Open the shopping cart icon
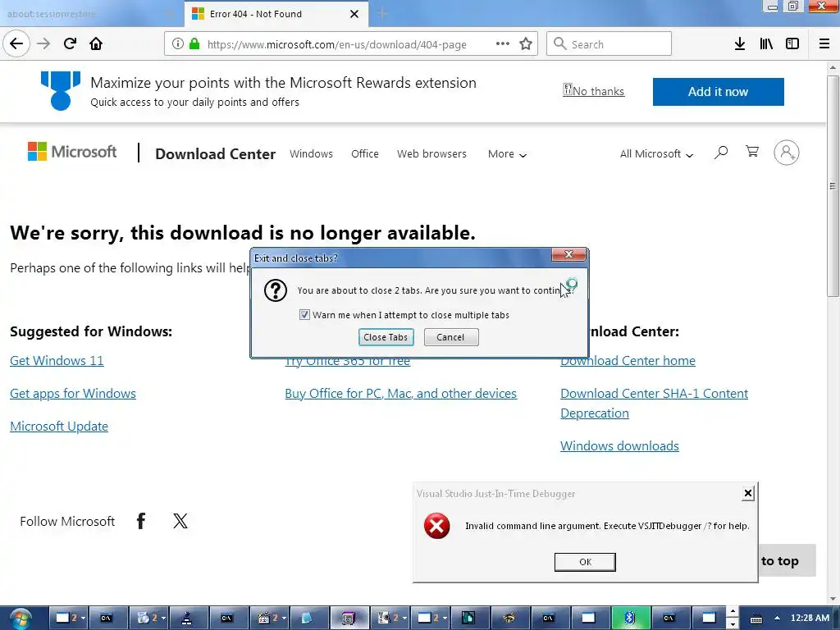The image size is (840, 630). [752, 152]
